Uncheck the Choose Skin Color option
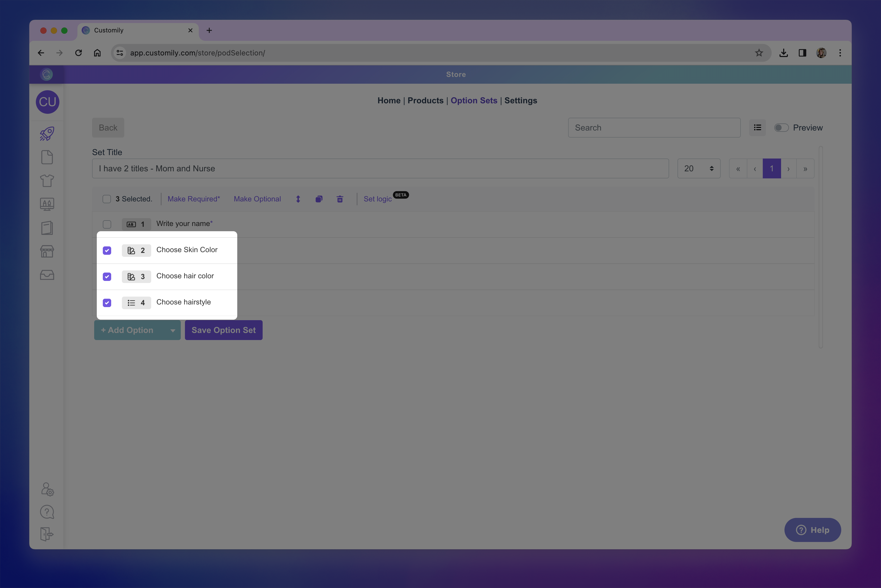This screenshot has height=588, width=881. (107, 250)
